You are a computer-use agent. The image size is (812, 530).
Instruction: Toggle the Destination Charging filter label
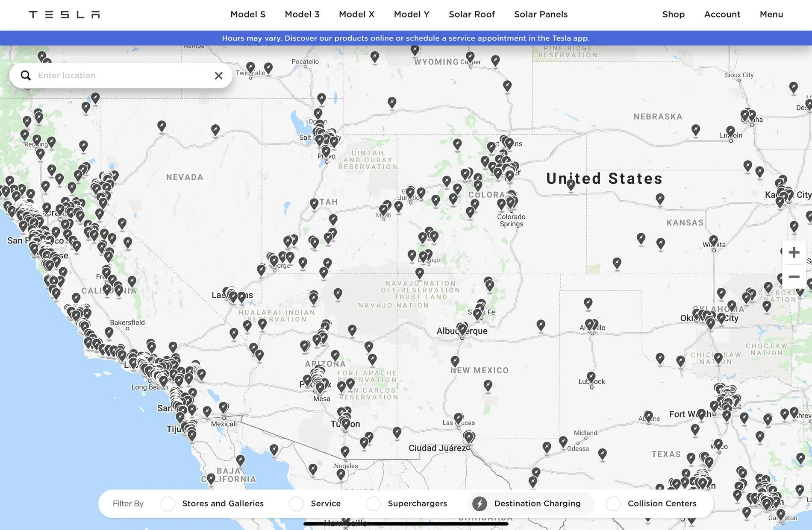[537, 504]
